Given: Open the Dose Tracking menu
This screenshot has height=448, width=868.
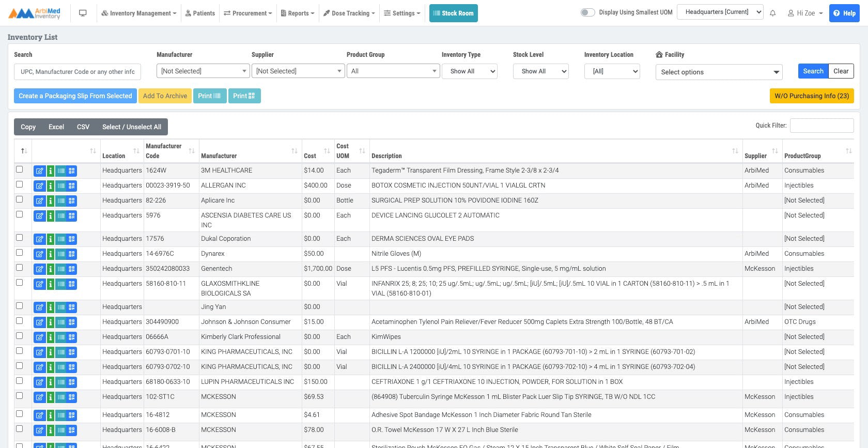Looking at the screenshot, I should pyautogui.click(x=349, y=13).
